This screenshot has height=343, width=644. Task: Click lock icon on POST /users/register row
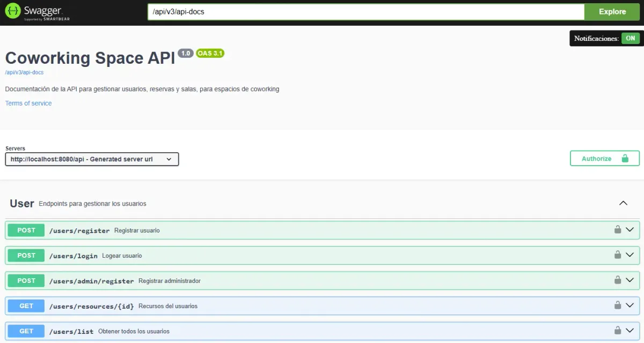point(618,230)
